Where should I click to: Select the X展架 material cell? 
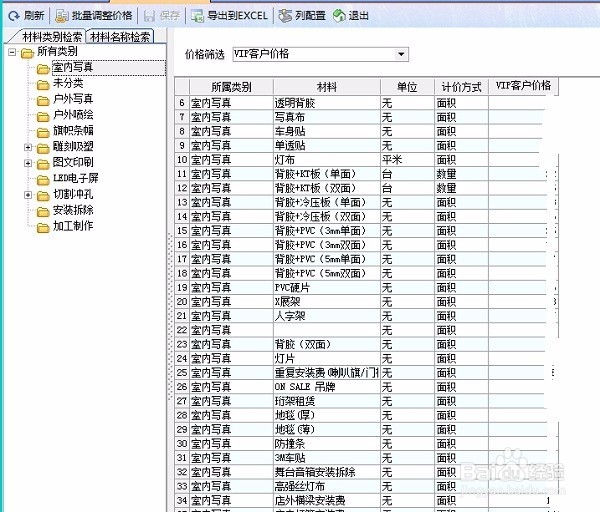coord(327,302)
